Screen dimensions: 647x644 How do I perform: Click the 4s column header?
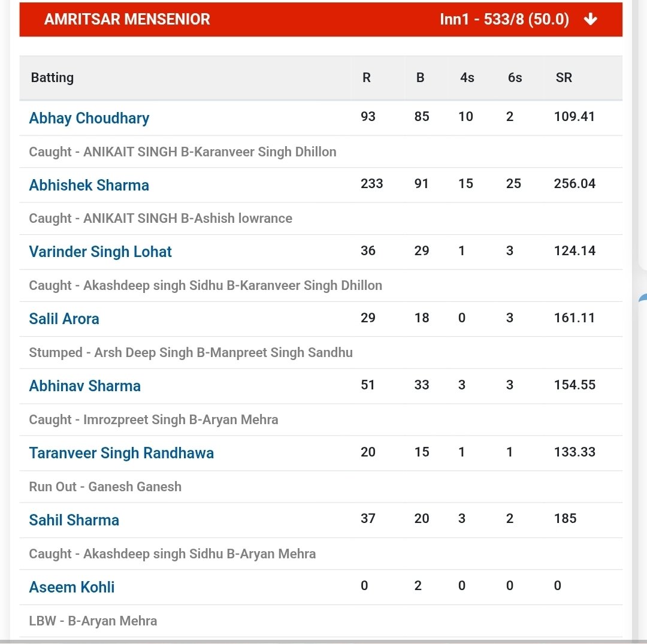coord(467,77)
